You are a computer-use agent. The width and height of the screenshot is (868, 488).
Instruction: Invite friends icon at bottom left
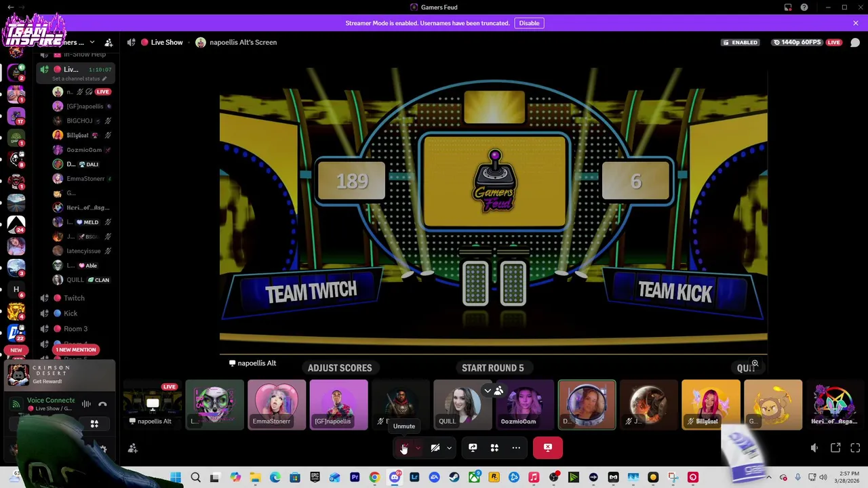point(133,448)
